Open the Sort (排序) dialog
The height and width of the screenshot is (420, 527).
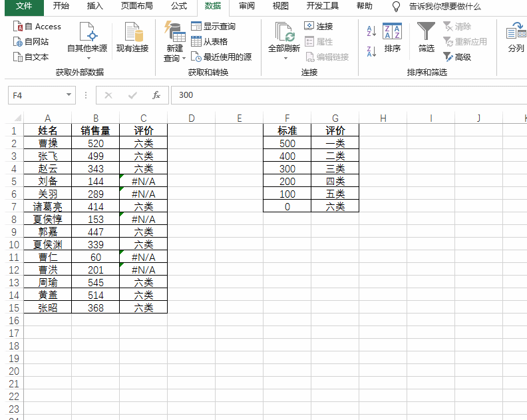point(392,38)
